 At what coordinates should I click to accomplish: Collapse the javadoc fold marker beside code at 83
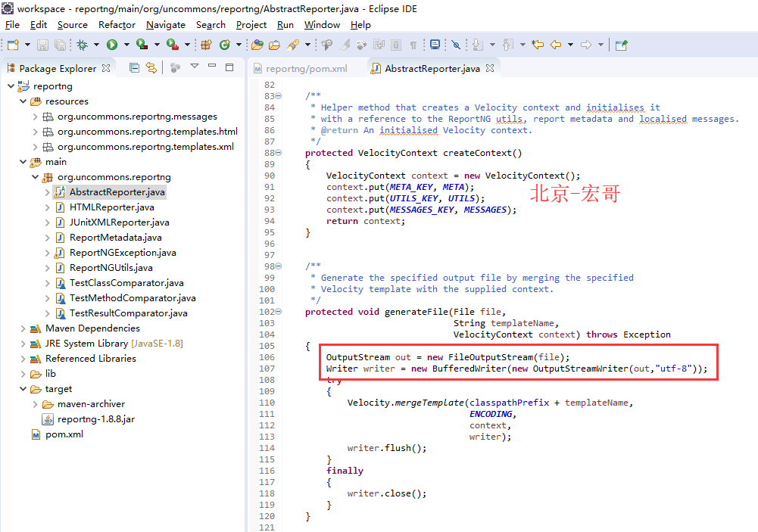coord(279,95)
